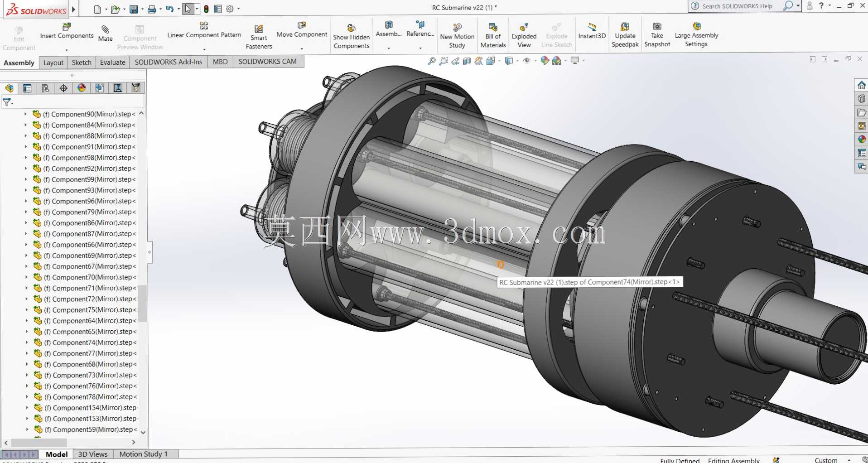Screen dimensions: 868x463
Task: Click Zoom to Fit in view toolbar
Action: point(432,61)
